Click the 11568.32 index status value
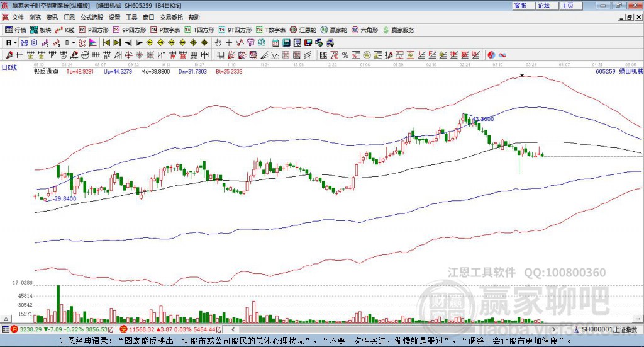Screen dimensions: 644x347 142,329
